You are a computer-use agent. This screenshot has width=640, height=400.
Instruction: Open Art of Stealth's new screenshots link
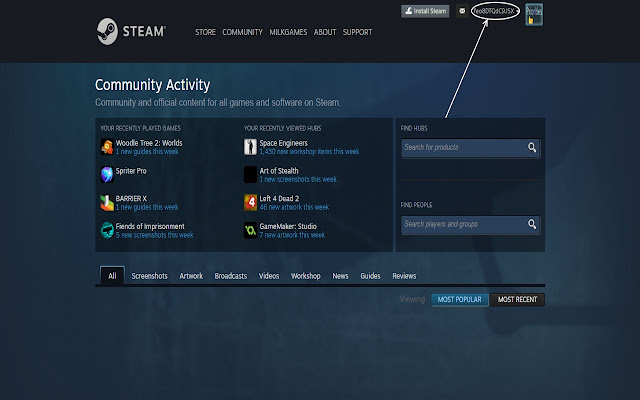coord(298,179)
